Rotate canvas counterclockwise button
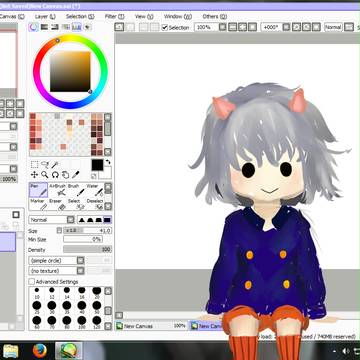 (297, 27)
